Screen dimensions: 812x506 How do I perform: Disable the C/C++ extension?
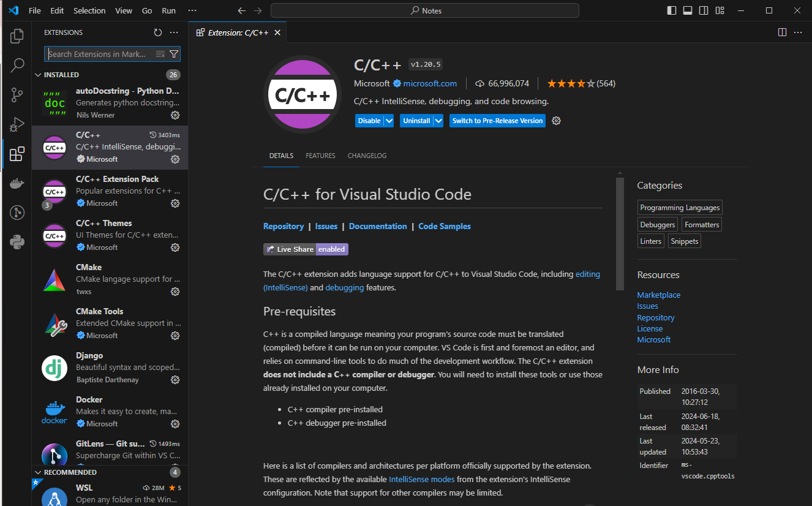pos(369,121)
